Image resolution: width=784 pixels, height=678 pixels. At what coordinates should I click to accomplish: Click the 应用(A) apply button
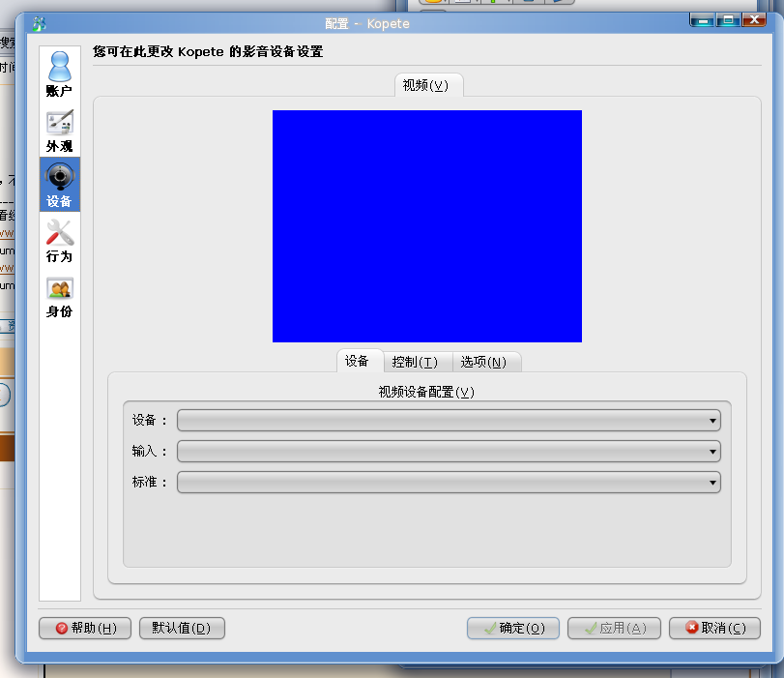pyautogui.click(x=614, y=628)
